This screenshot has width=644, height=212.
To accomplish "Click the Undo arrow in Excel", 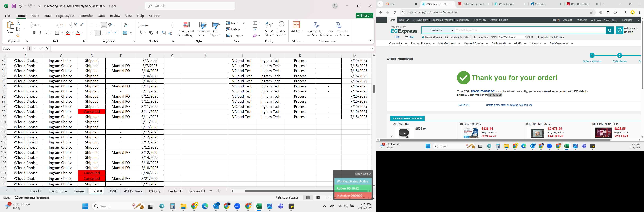I will [21, 6].
